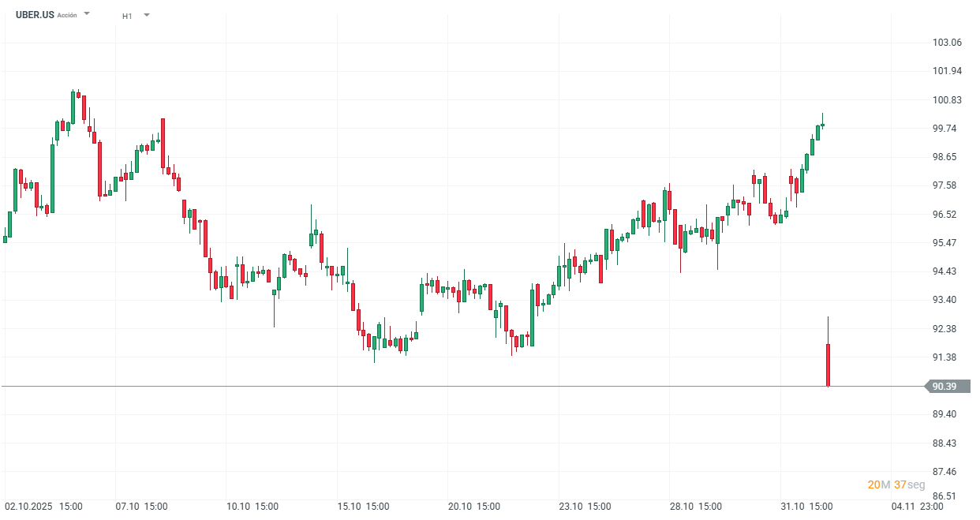Select the lowest candle near 15.10 15:00
Image resolution: width=980 pixels, height=520 pixels.
[373, 343]
